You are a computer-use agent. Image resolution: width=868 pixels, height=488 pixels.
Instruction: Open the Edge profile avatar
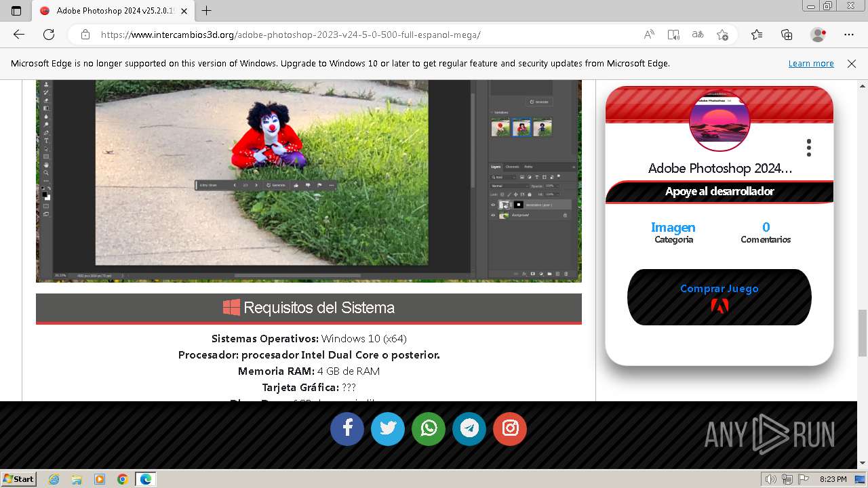click(x=818, y=35)
